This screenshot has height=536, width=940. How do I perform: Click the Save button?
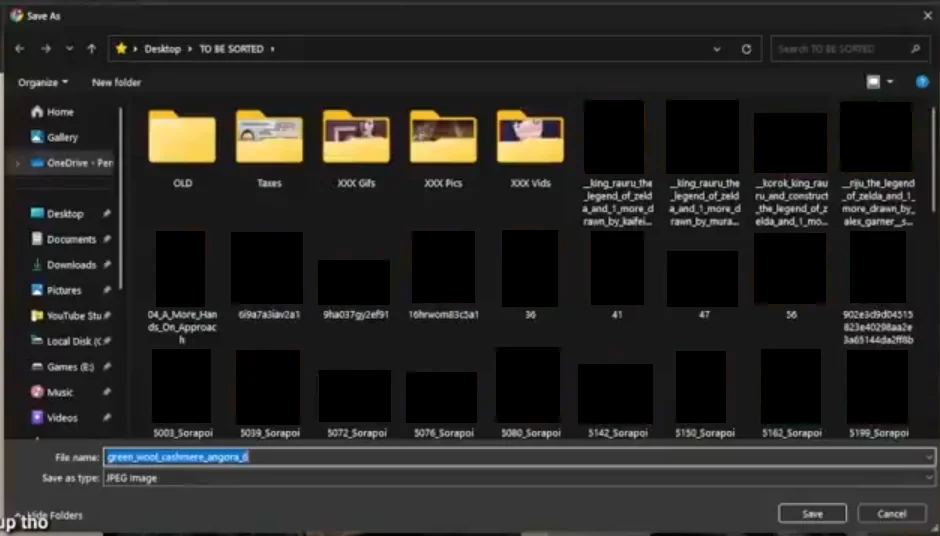(812, 514)
